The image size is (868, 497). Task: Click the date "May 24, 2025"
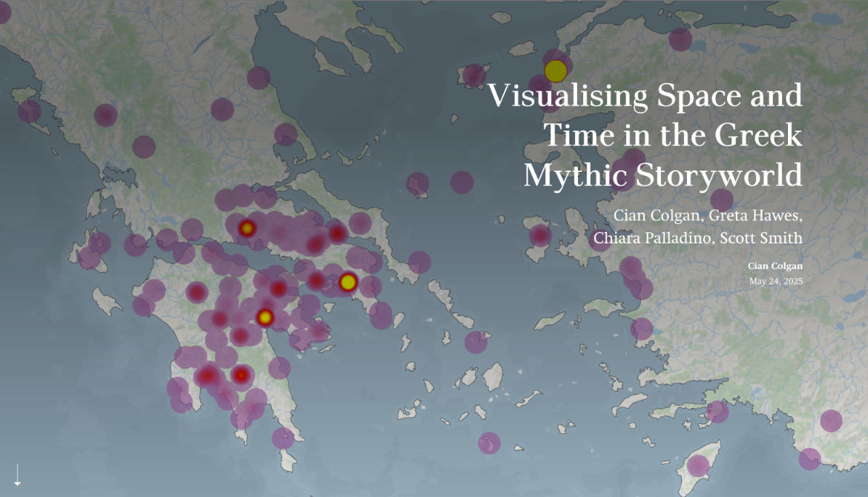(775, 281)
